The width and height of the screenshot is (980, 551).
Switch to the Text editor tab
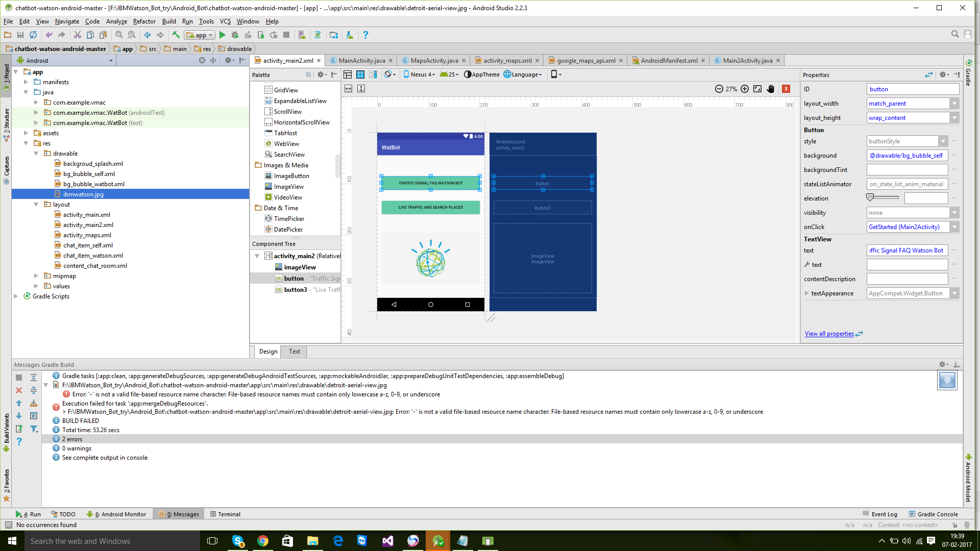(295, 352)
